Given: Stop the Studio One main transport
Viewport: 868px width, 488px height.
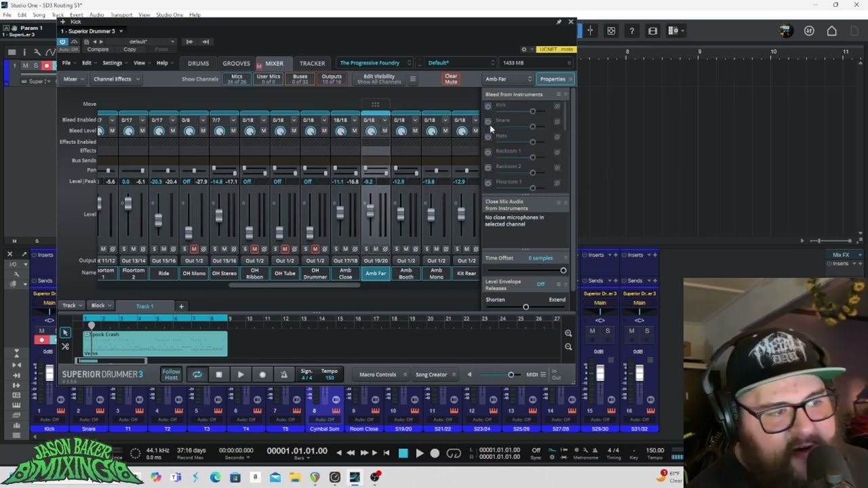Looking at the screenshot, I should (x=403, y=453).
